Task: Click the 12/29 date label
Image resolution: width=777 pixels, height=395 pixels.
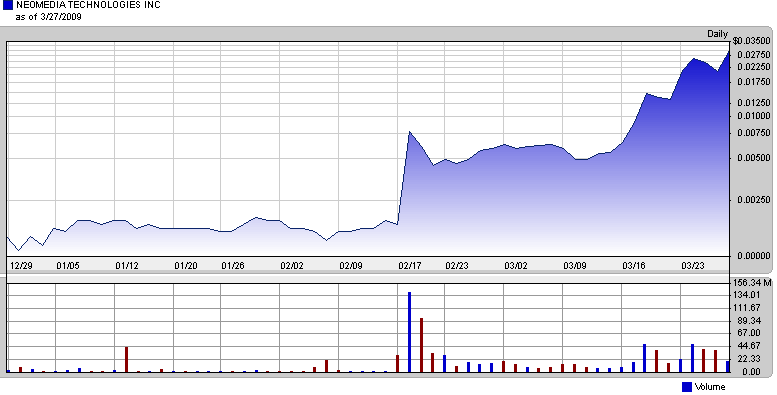Action: pyautogui.click(x=21, y=266)
